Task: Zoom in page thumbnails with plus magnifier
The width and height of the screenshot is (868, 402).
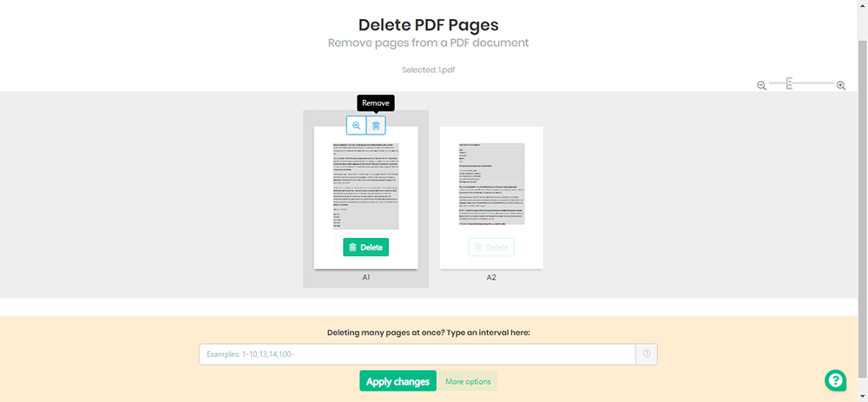Action: pyautogui.click(x=840, y=85)
